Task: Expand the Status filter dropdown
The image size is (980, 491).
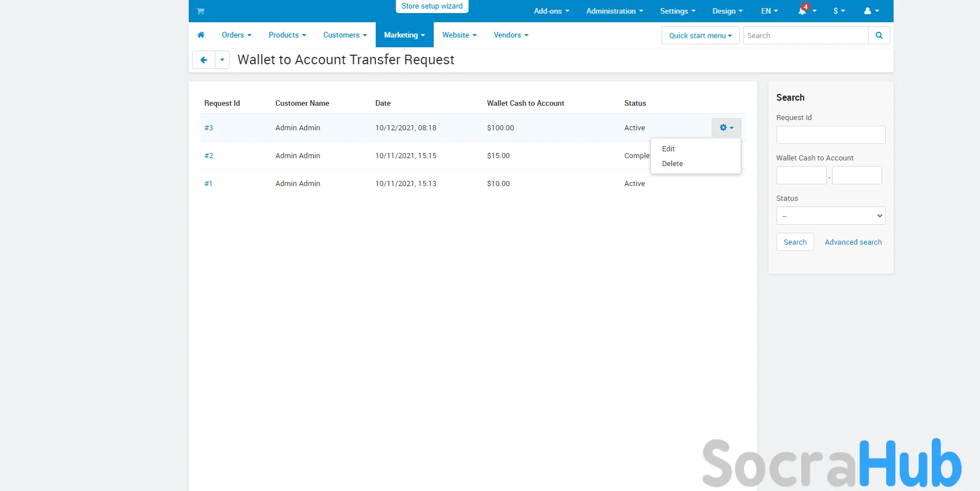Action: point(830,216)
